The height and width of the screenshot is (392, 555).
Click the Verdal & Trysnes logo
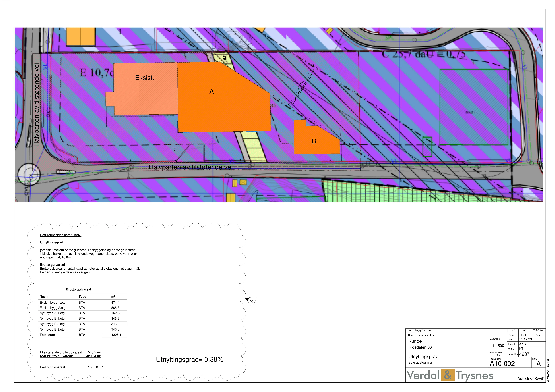tap(450, 375)
